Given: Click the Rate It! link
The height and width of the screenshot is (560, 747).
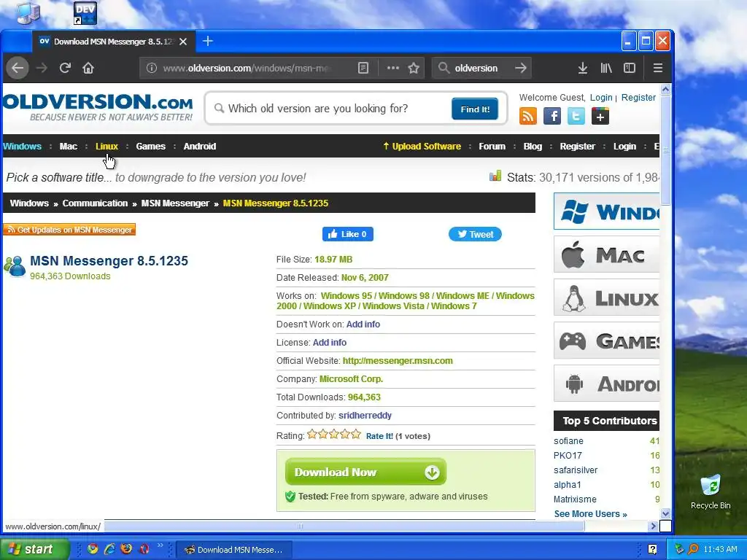Looking at the screenshot, I should coord(379,436).
